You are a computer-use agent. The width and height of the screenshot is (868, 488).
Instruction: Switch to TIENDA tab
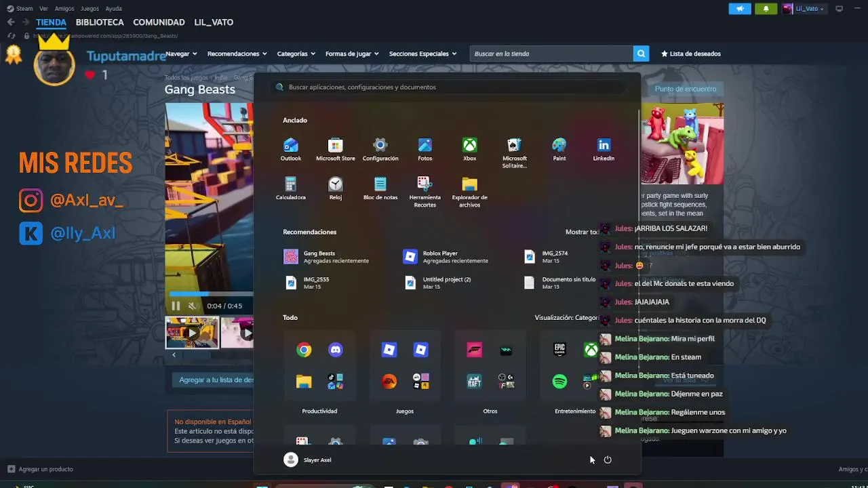pos(51,22)
